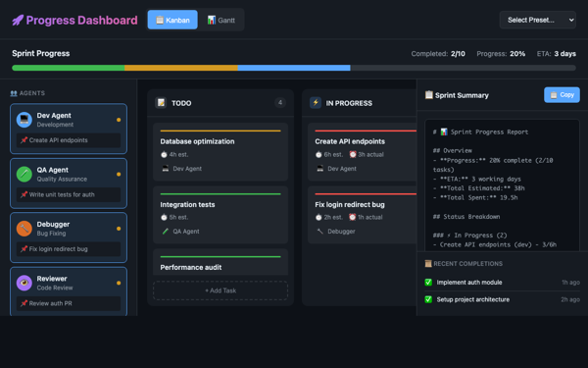
Task: Click pin icon beside Review auth PR
Action: (24, 303)
